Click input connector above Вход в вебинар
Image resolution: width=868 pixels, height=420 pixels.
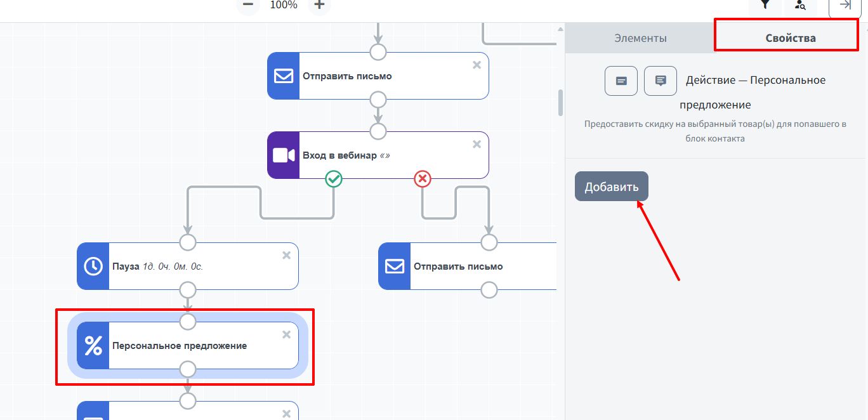point(378,131)
